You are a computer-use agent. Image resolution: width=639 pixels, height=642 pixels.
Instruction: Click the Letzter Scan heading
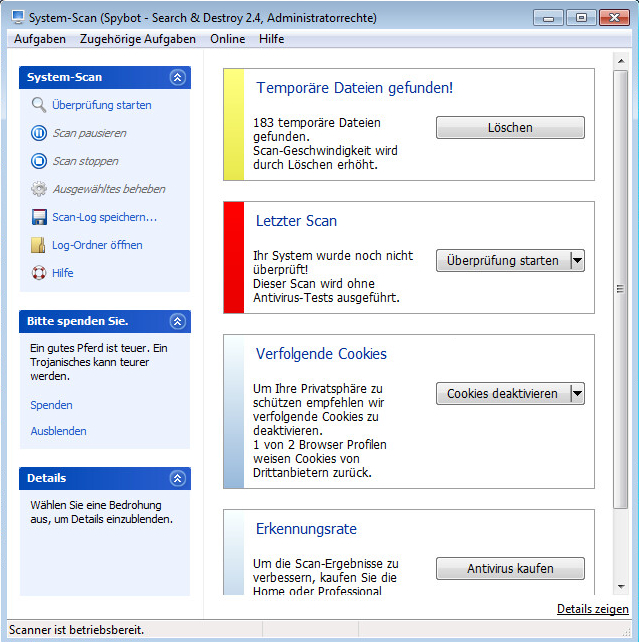tap(296, 221)
